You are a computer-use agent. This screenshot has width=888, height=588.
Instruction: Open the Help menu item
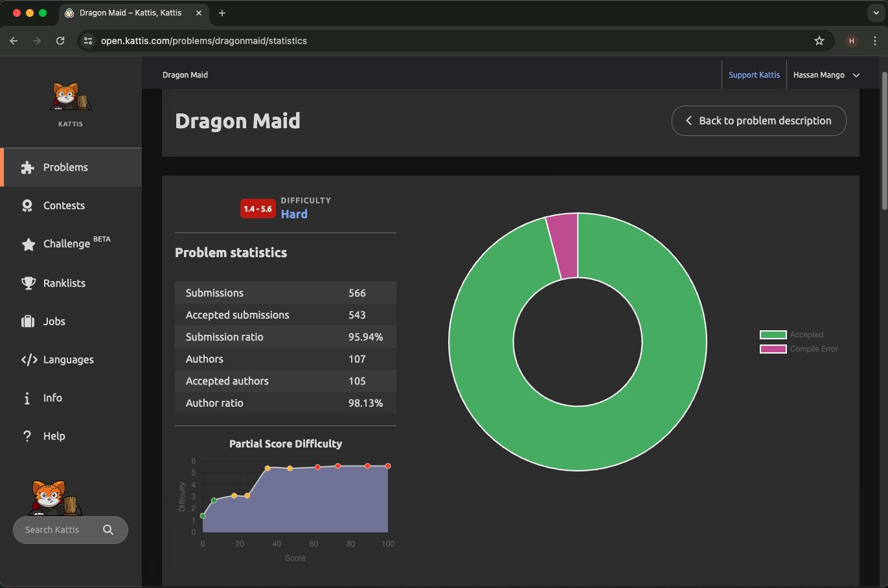(x=72, y=436)
